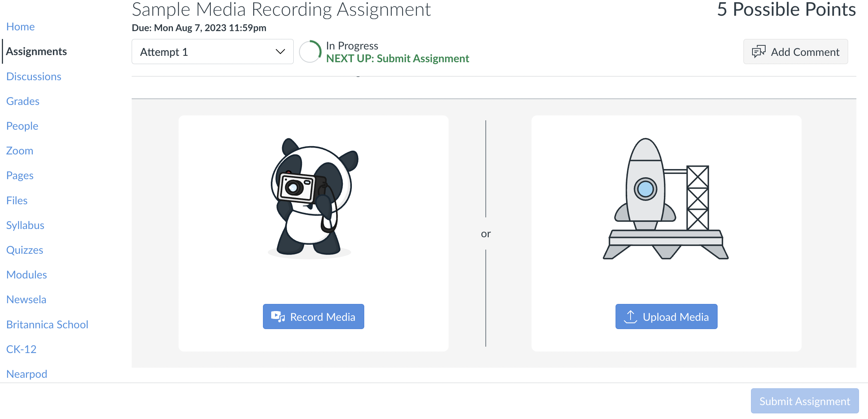Click the rocket launch illustration
The image size is (868, 419).
(666, 198)
